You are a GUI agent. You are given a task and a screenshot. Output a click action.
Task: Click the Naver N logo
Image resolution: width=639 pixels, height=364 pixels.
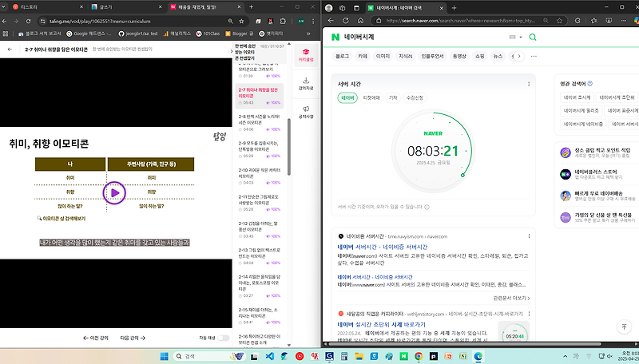tap(335, 37)
